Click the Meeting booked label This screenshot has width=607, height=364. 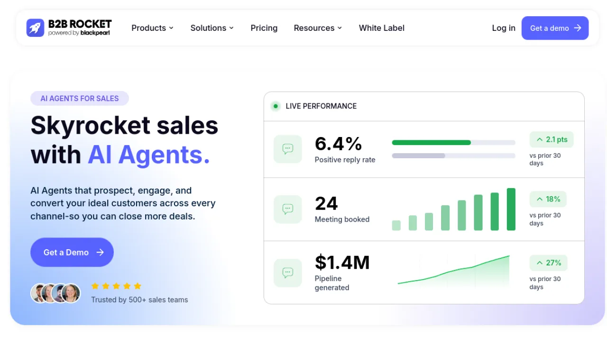pyautogui.click(x=342, y=219)
